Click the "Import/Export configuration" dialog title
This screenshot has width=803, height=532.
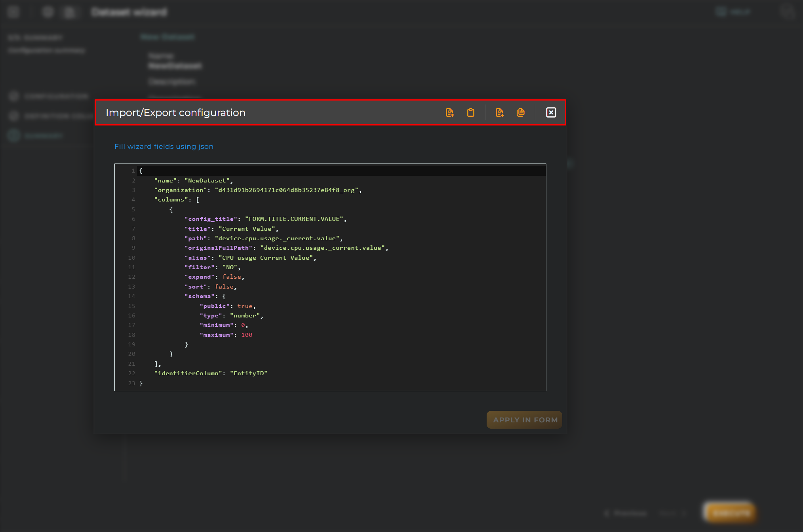(x=175, y=113)
